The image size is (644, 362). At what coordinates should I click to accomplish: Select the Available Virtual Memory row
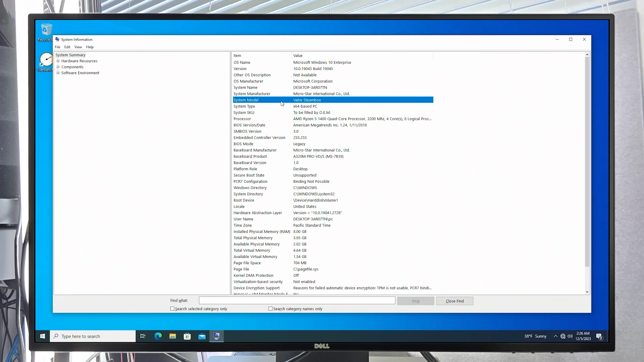click(333, 257)
